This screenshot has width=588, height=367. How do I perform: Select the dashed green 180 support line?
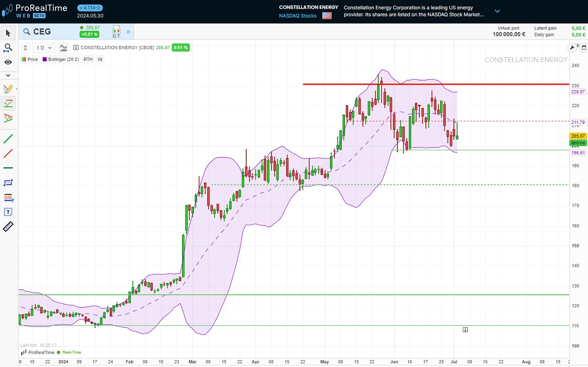click(390, 185)
